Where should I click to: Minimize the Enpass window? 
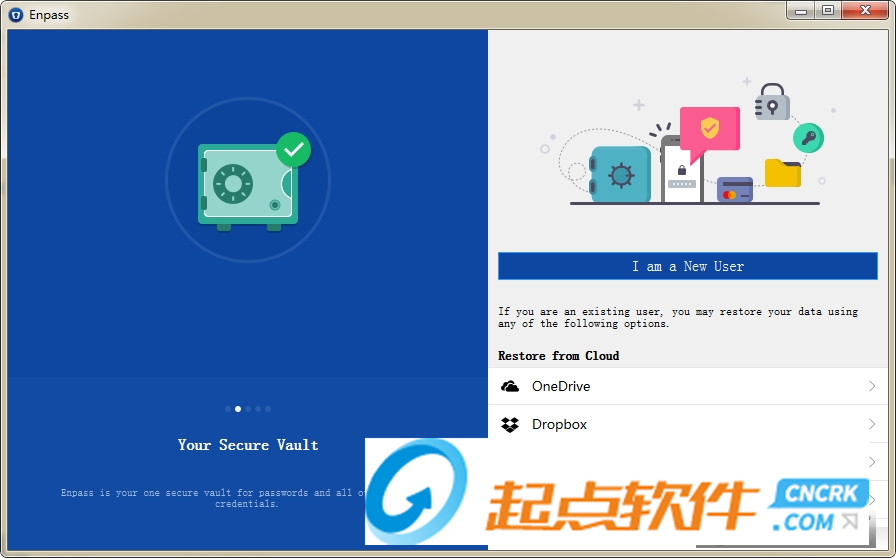coord(801,10)
